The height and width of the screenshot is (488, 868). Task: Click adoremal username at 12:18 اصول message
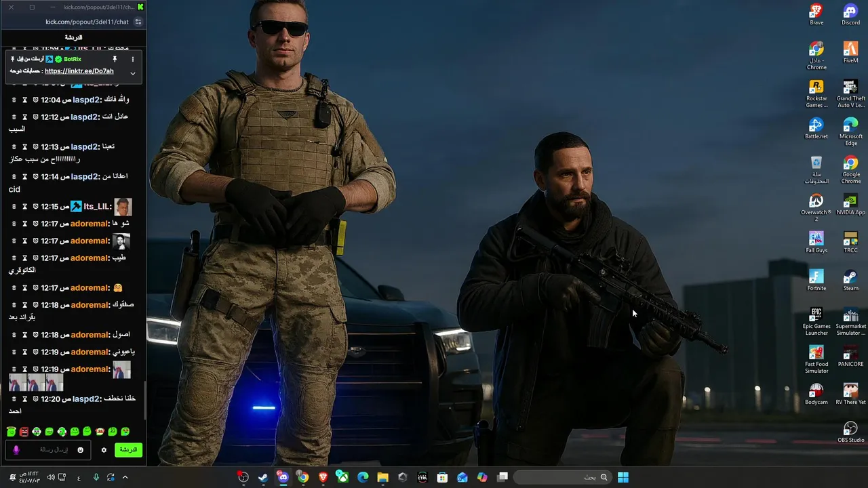(x=90, y=335)
